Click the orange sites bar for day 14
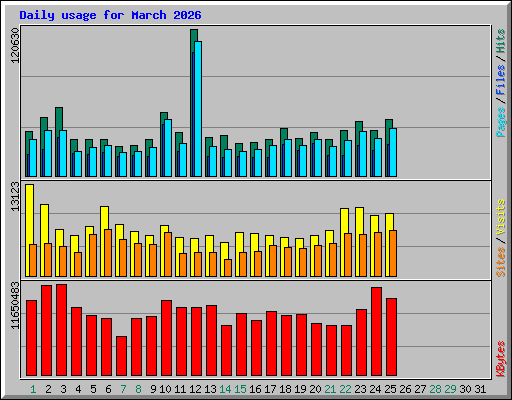The image size is (512, 400). coord(228,268)
